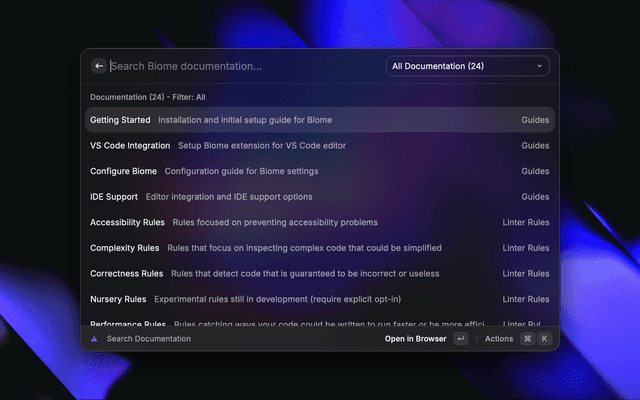Click the Command key icon

(527, 339)
